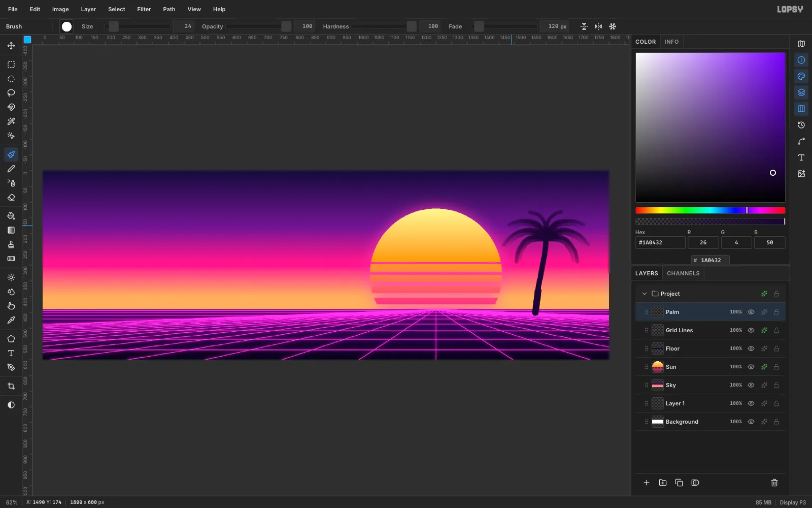812x508 pixels.
Task: Switch to the INFO tab
Action: click(671, 42)
